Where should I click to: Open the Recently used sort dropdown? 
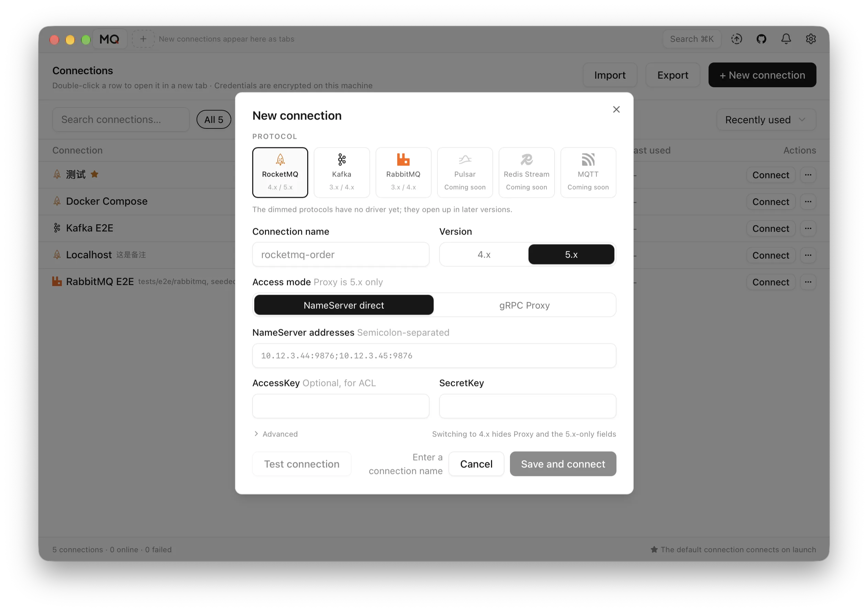tap(766, 120)
